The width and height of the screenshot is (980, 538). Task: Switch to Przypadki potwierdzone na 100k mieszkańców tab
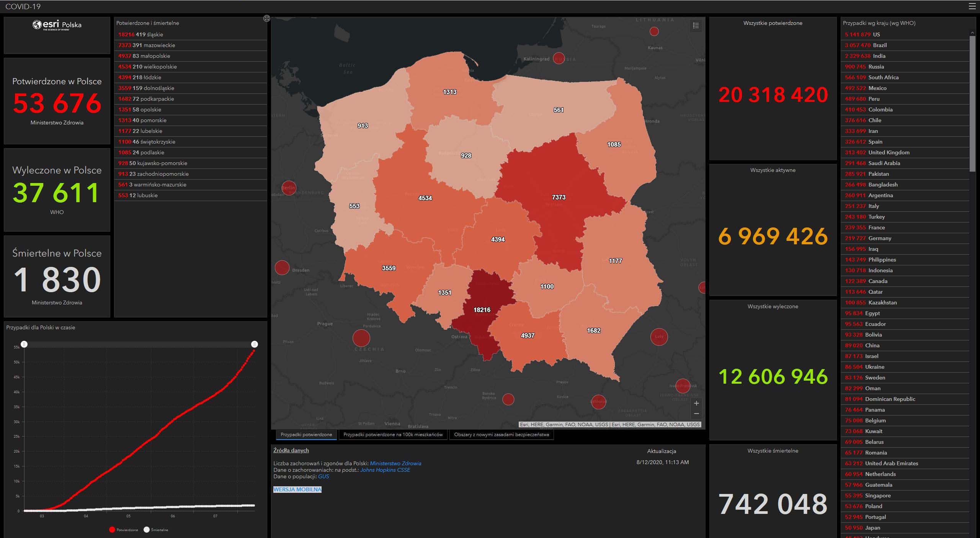click(393, 435)
